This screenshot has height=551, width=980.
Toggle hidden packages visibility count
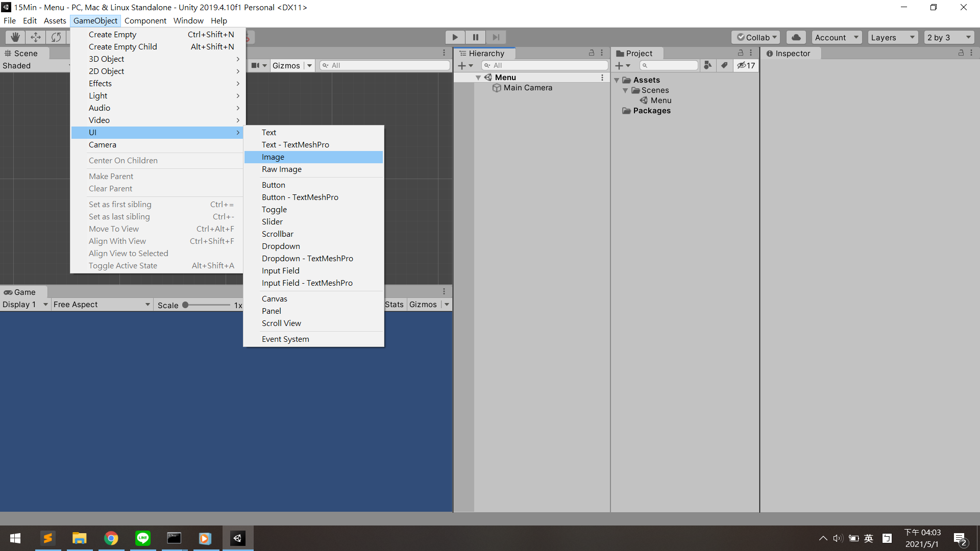(746, 65)
